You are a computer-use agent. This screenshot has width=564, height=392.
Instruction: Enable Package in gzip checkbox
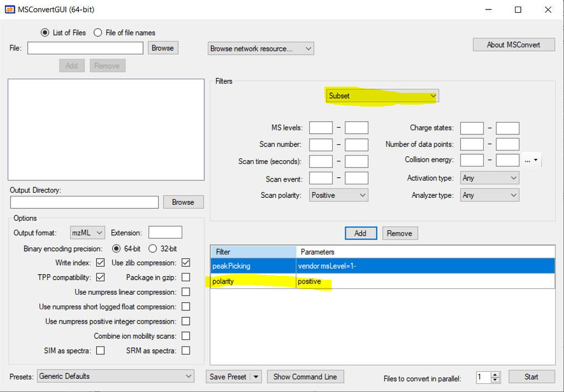(x=186, y=277)
